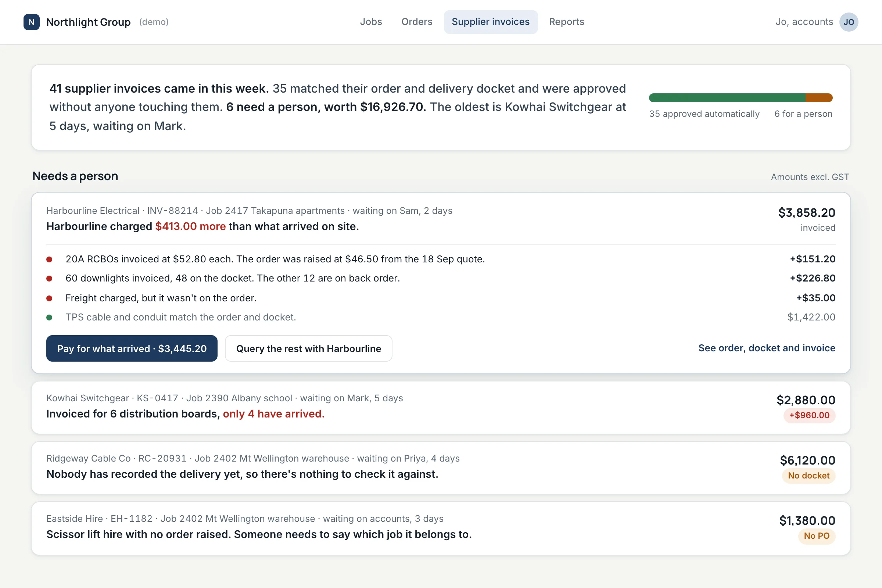Click the approved-versus-person progress bar
The width and height of the screenshot is (882, 588).
[x=741, y=98]
